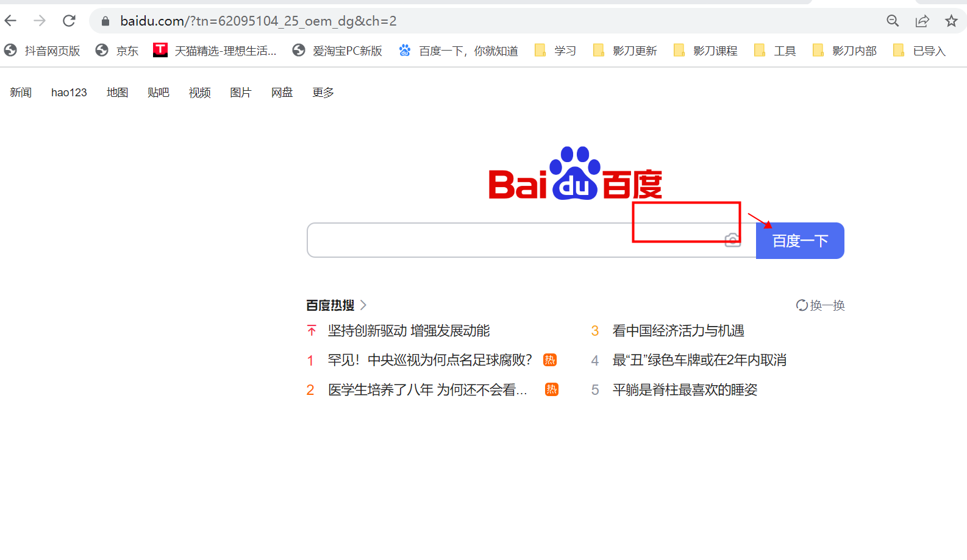Open the 工具 bookmark folder
The image size is (967, 560).
775,51
